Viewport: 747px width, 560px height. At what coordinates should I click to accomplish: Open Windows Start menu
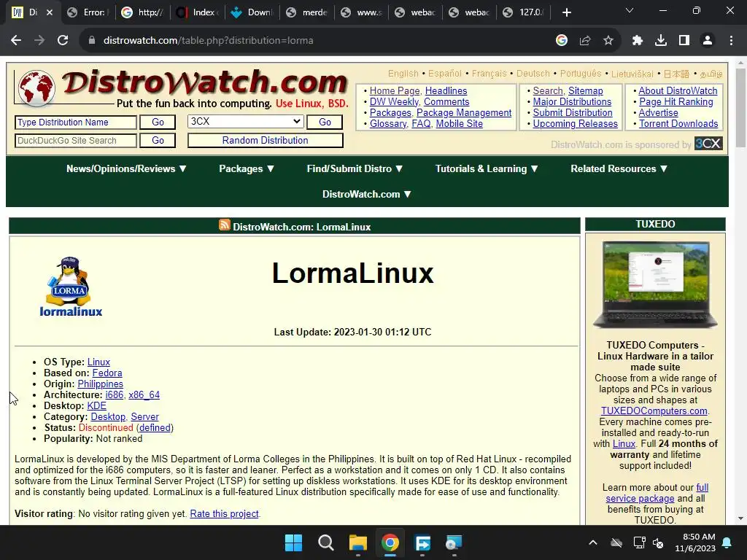click(293, 542)
